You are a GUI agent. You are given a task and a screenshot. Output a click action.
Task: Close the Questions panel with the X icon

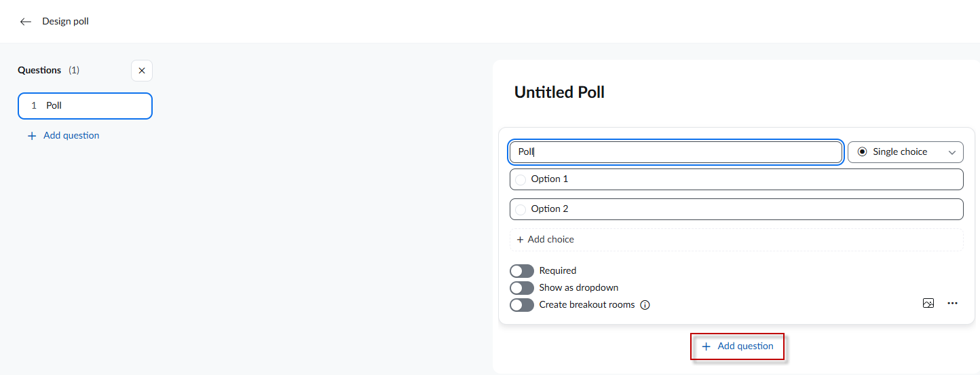142,71
